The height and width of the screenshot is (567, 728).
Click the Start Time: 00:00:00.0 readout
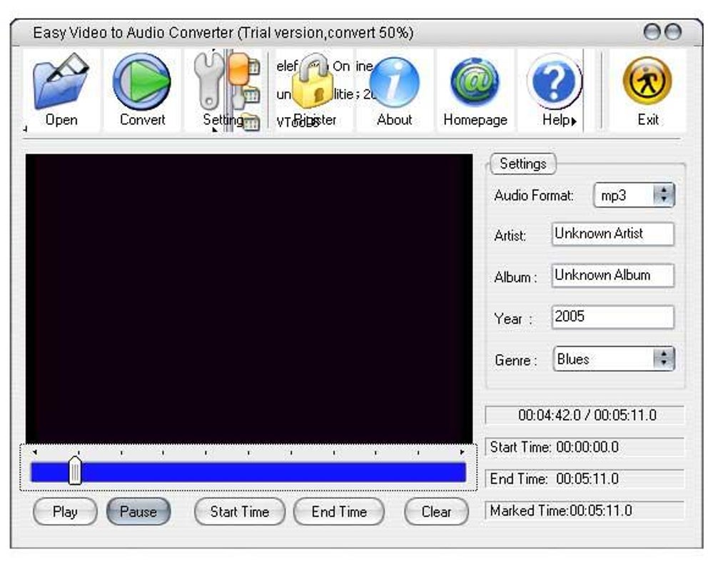click(585, 447)
